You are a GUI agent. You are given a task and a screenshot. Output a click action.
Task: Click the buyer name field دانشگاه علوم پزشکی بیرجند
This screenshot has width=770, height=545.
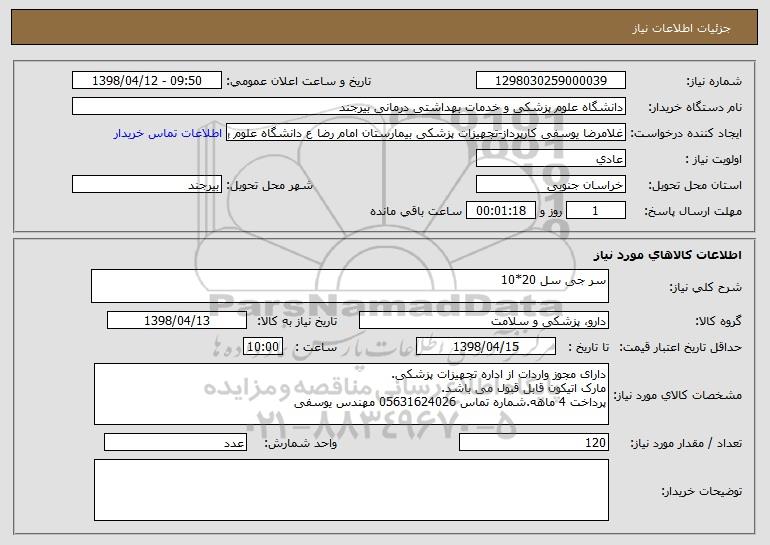click(349, 107)
